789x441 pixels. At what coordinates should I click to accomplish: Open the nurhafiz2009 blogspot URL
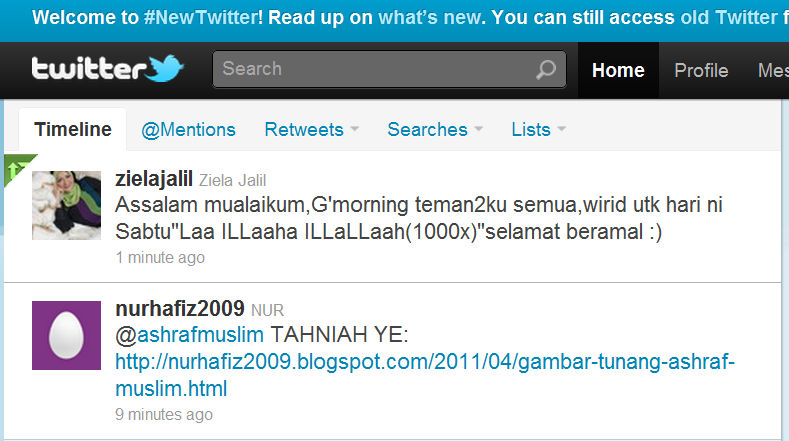(x=425, y=375)
